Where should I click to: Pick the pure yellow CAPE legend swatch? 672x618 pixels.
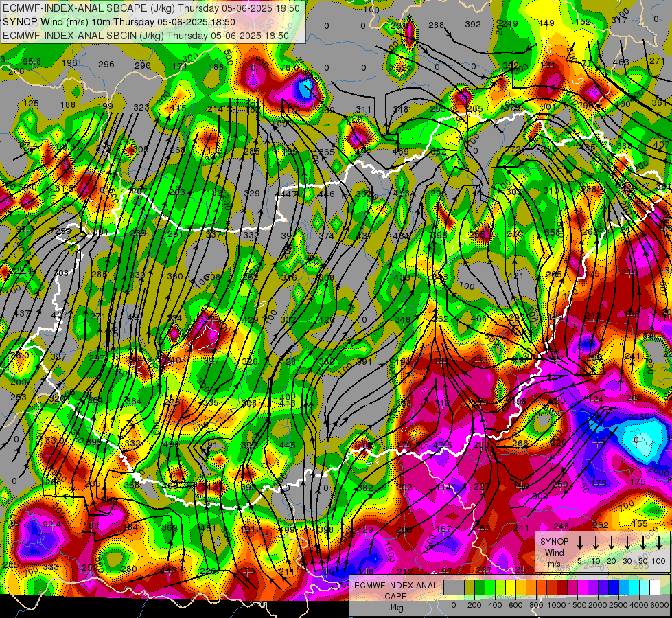pos(511,587)
